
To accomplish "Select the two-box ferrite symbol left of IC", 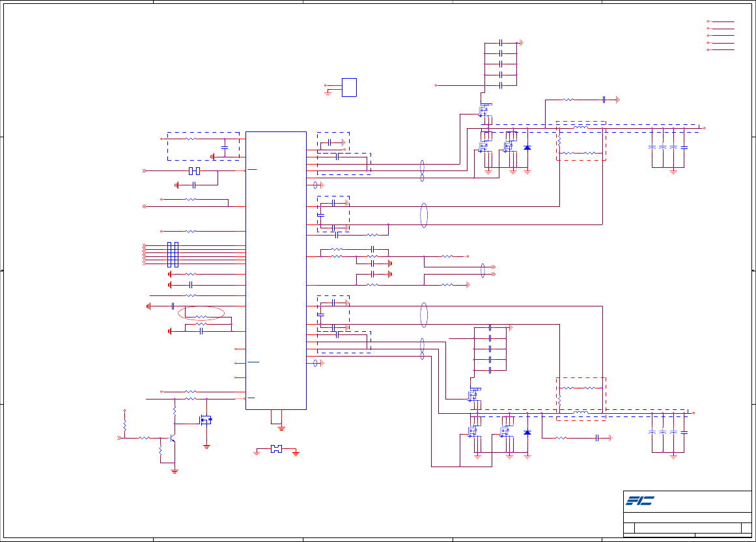I will click(194, 171).
